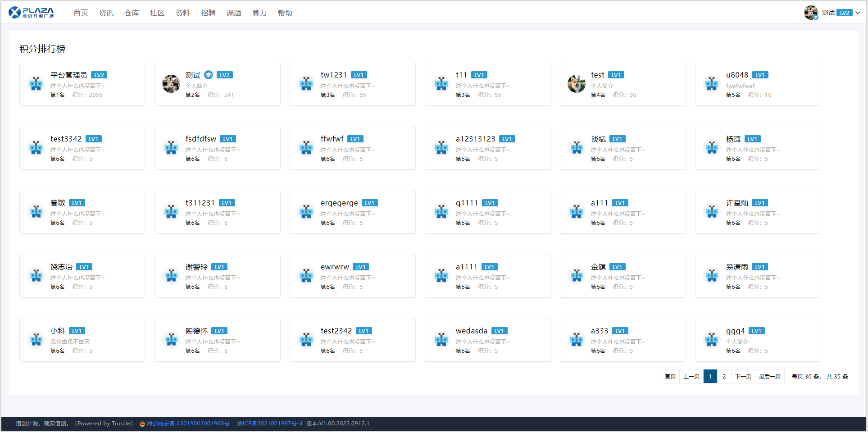Click the photo avatar of user 测试
This screenshot has width=868, height=433.
(171, 84)
